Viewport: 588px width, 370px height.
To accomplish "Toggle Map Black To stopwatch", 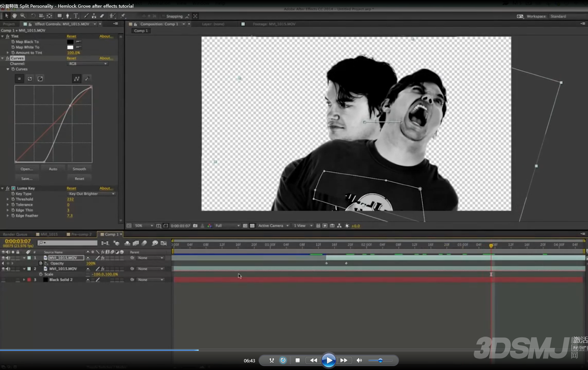I will point(13,42).
